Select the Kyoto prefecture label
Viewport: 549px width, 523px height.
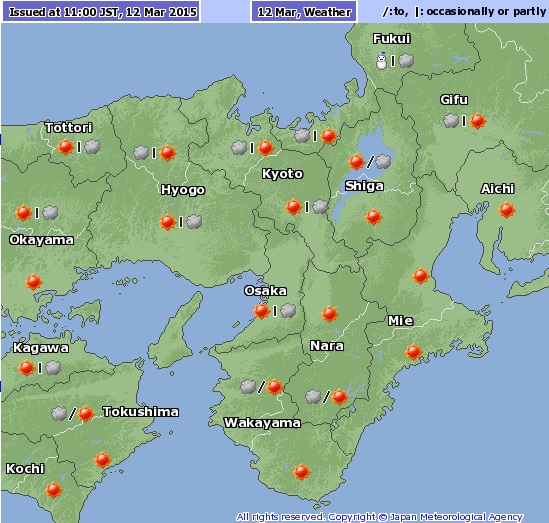(x=282, y=174)
